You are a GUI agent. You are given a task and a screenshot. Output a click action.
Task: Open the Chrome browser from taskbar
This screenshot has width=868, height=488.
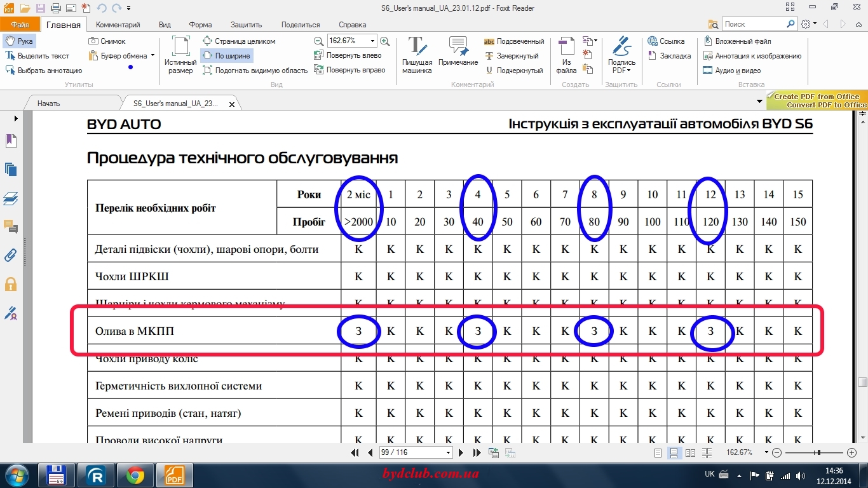[x=135, y=475]
